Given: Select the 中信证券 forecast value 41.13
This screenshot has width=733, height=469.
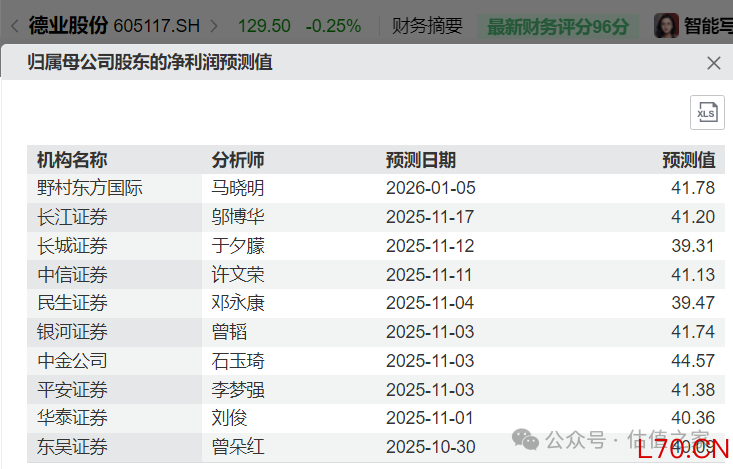Looking at the screenshot, I should [694, 275].
